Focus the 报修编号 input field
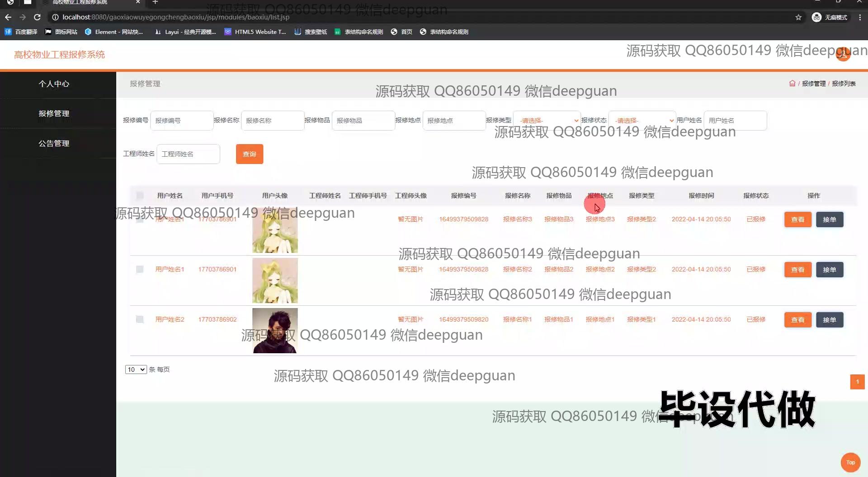 point(182,121)
